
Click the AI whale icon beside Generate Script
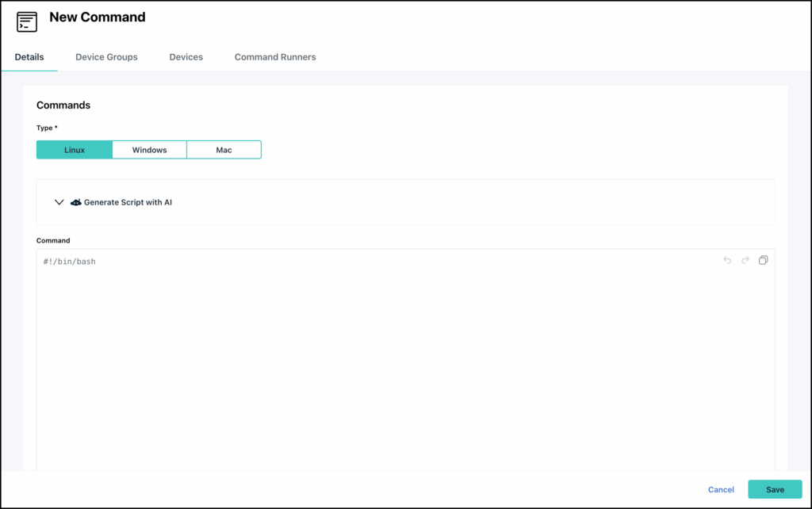coord(75,202)
